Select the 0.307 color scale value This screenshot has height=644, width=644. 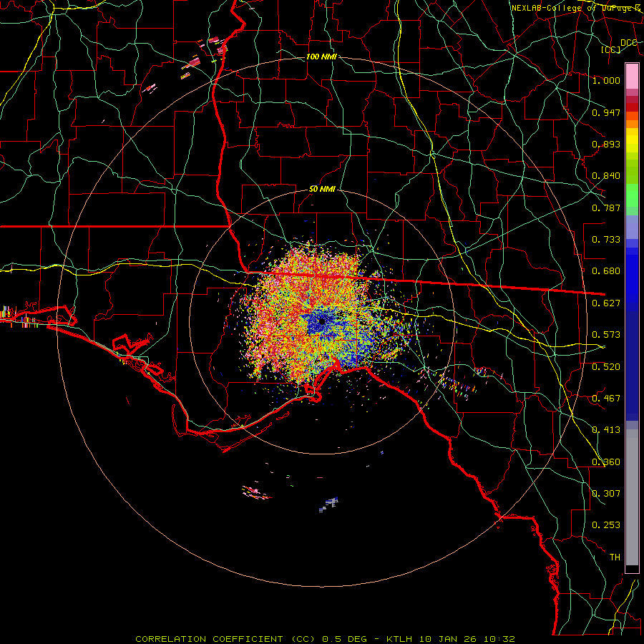(606, 493)
